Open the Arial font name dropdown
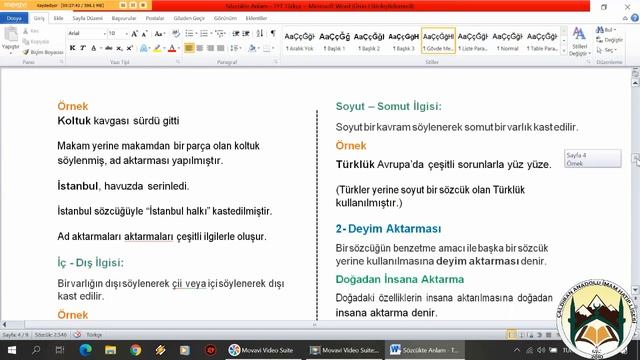 (104, 33)
